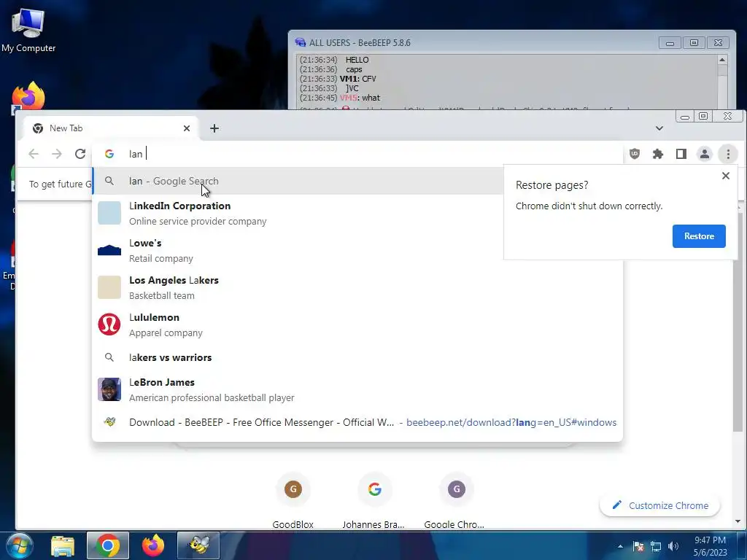This screenshot has width=747, height=560.
Task: Click the Google icon in address bar
Action: (109, 154)
